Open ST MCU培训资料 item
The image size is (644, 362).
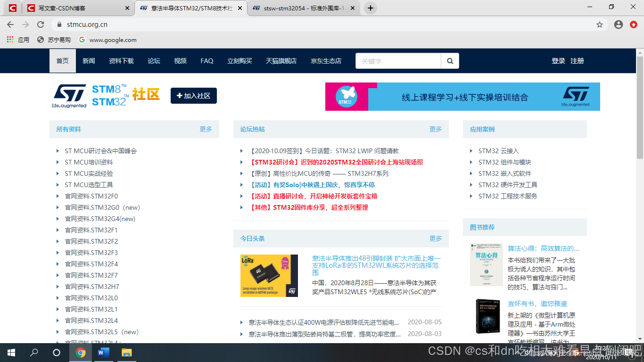(x=89, y=162)
